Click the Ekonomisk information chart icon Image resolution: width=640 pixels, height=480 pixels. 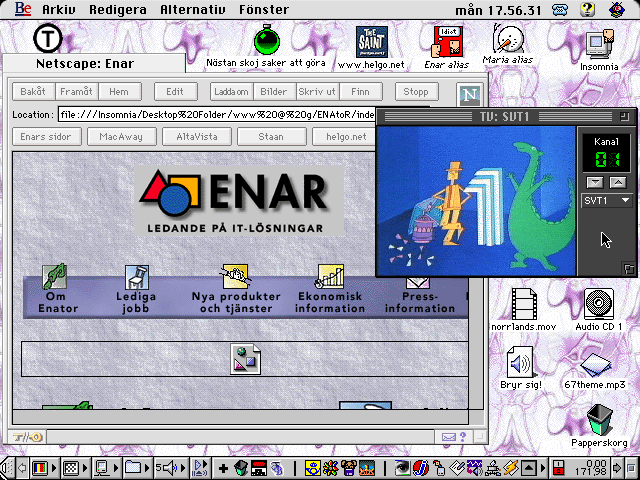pyautogui.click(x=330, y=277)
